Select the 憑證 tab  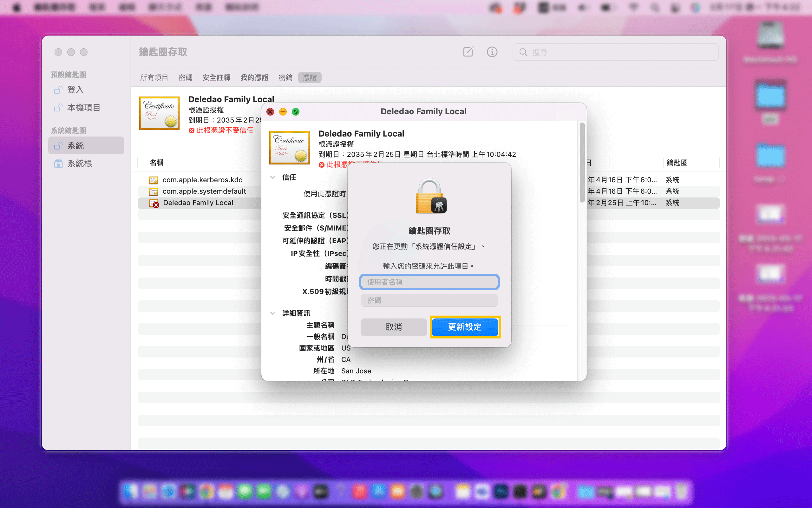point(310,77)
